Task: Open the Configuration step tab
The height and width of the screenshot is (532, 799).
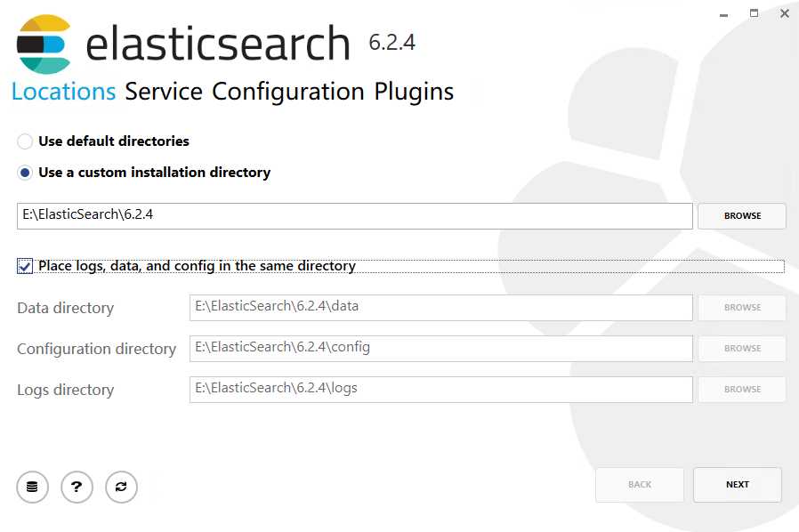Action: (288, 92)
